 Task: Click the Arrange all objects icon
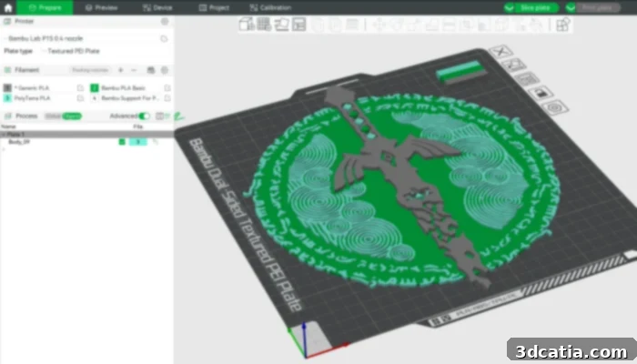299,25
